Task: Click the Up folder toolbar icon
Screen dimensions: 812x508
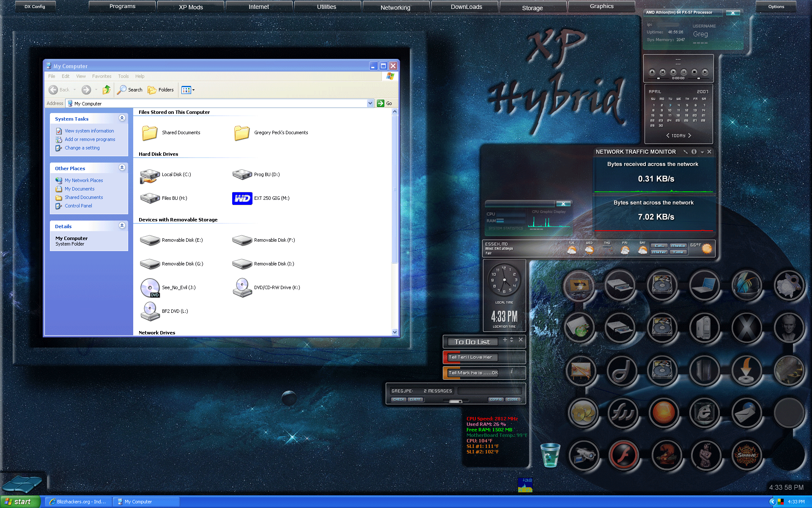Action: click(107, 90)
